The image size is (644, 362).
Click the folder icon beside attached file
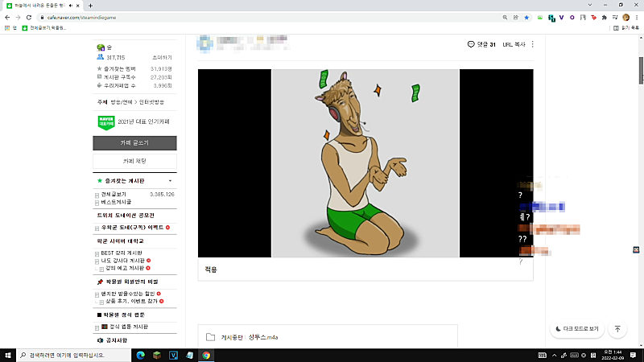click(210, 337)
